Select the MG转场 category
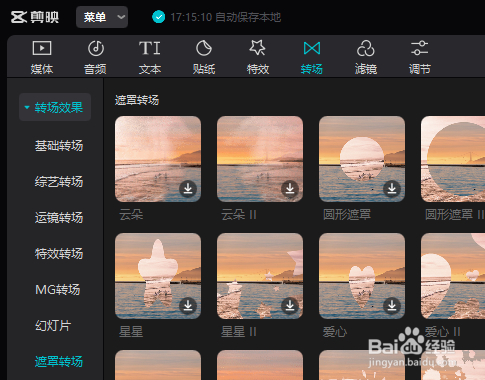This screenshot has width=485, height=380. click(58, 290)
